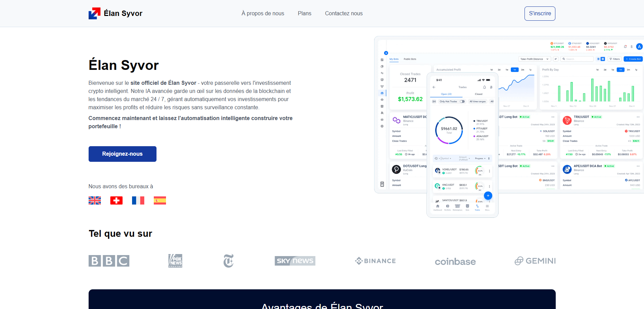This screenshot has width=644, height=309.
Task: Click the Rejoignez-nous button
Action: point(122,154)
